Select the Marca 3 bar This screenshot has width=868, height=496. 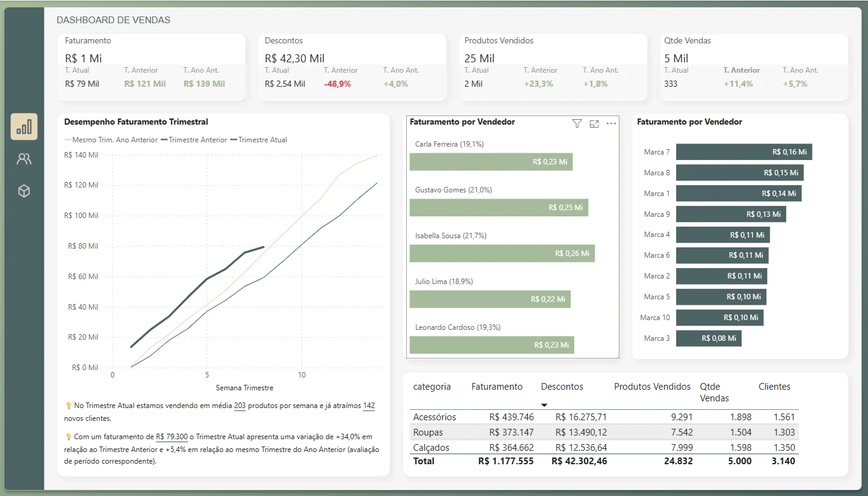(709, 338)
